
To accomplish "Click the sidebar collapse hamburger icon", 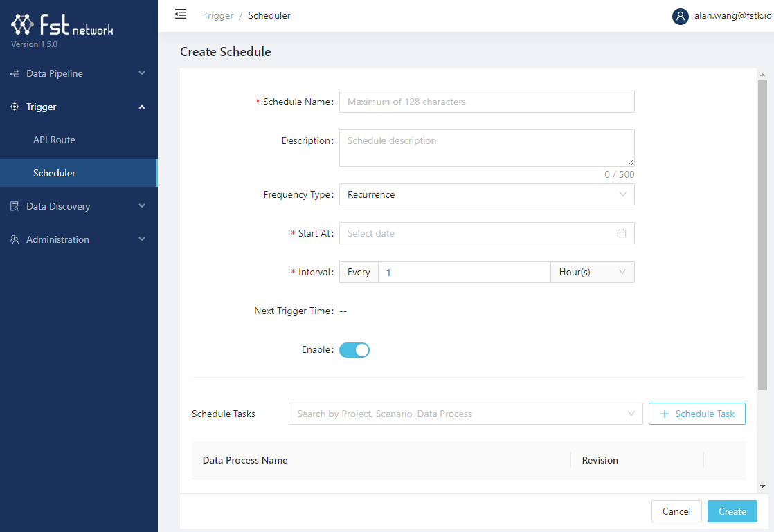I will pos(181,14).
